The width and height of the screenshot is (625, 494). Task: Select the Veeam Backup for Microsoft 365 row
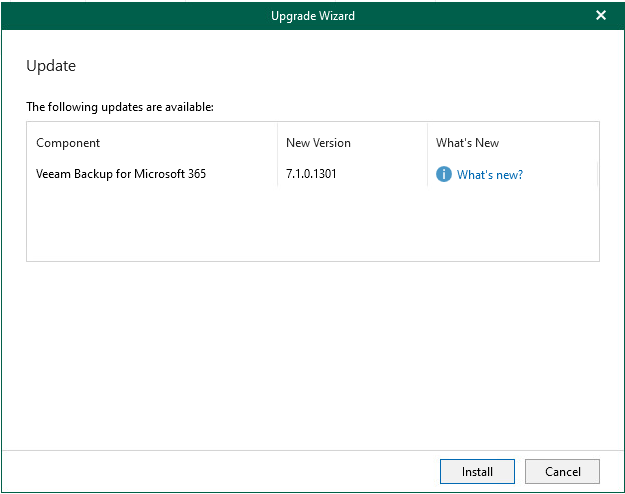click(x=312, y=174)
